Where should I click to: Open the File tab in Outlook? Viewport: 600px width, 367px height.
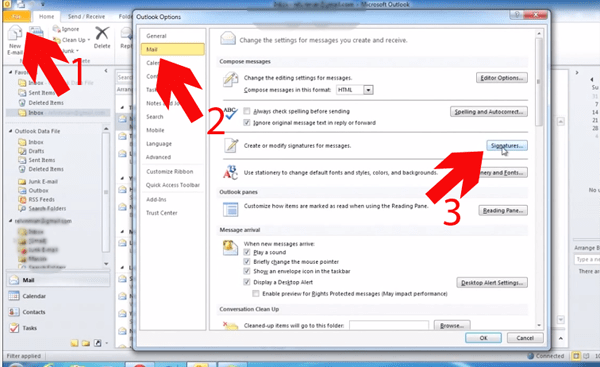coord(16,16)
